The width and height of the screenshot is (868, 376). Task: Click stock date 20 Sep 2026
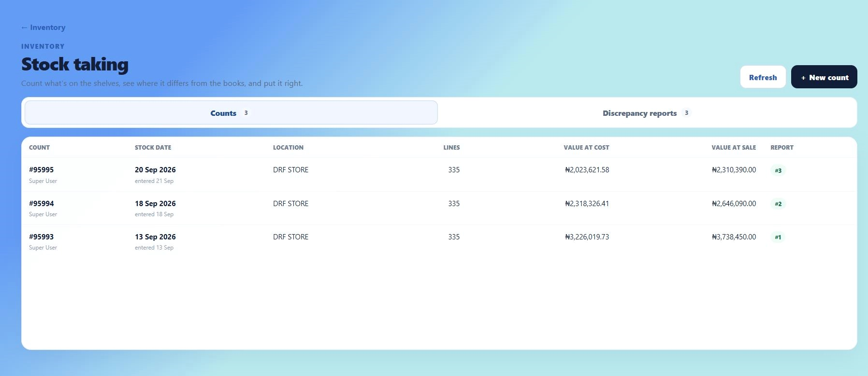pyautogui.click(x=155, y=170)
